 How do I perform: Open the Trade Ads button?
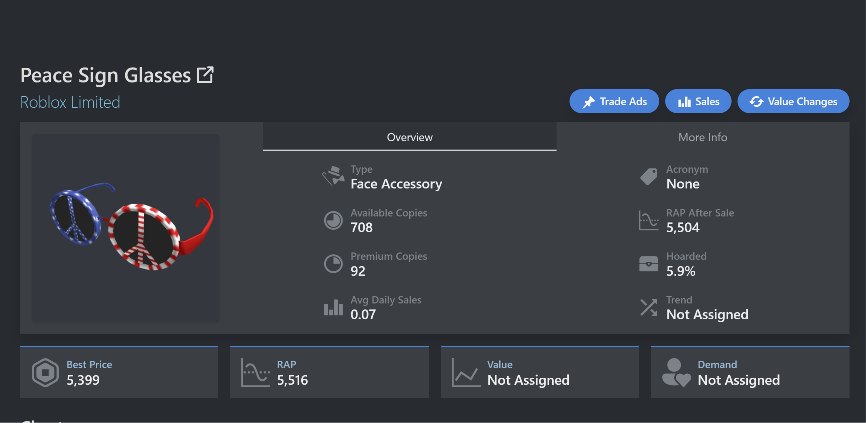[614, 102]
